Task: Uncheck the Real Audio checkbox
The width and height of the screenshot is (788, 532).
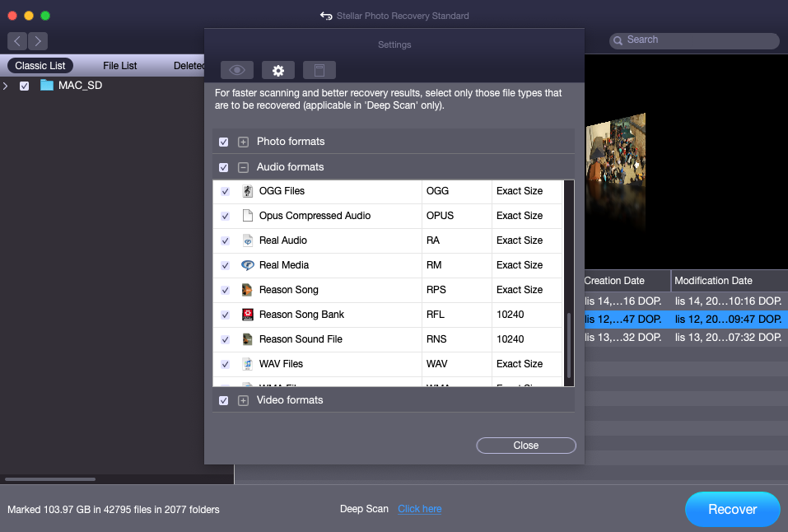Action: pyautogui.click(x=225, y=240)
